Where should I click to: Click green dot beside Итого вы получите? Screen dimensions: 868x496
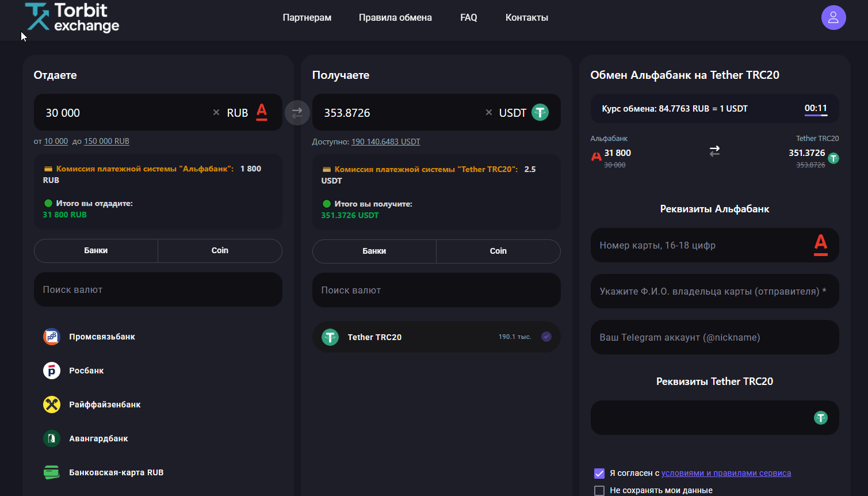[x=327, y=204]
